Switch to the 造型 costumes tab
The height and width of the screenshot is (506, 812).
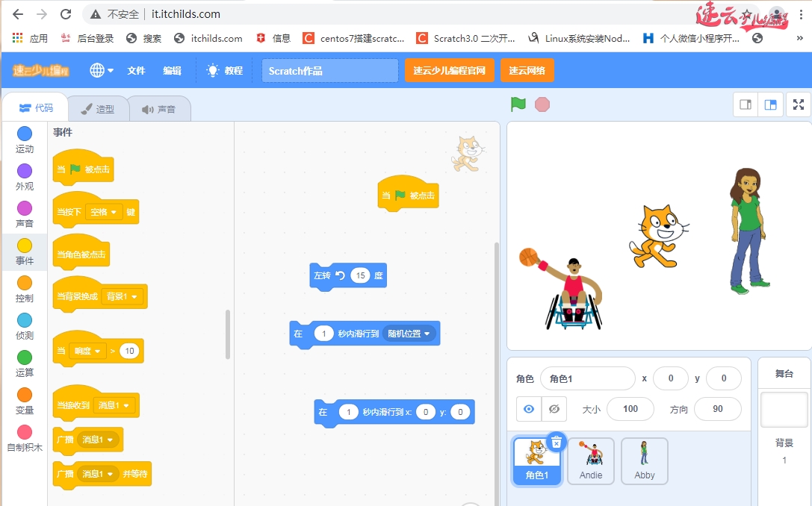(x=98, y=109)
